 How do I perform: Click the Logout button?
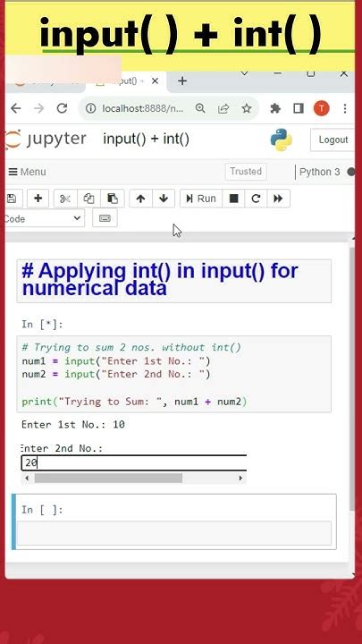(333, 140)
